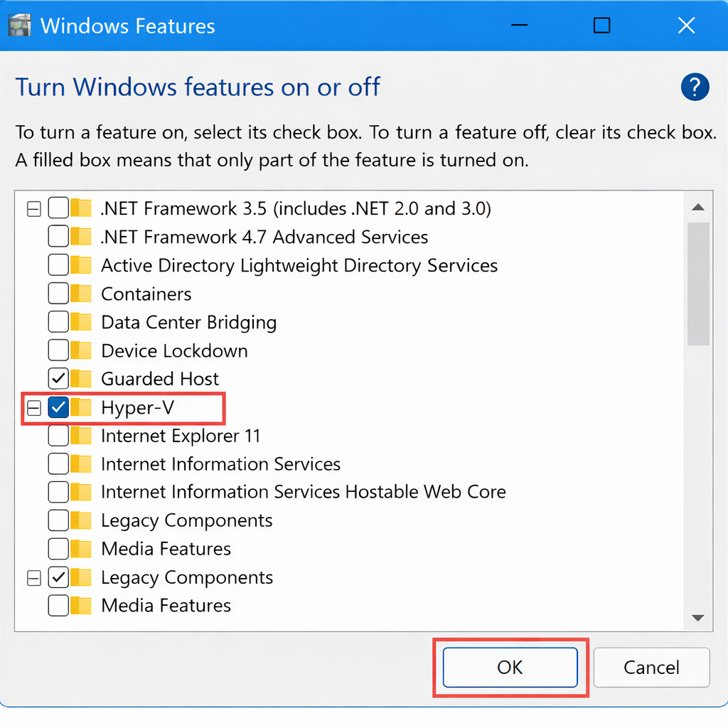Click the folder icon beside Device Lockdown
Screen dimensions: 728x728
pos(80,350)
